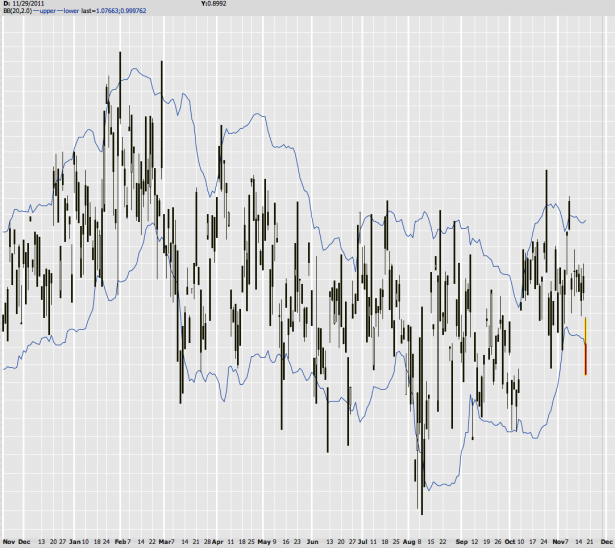Click the Mar month label on axis
Image resolution: width=615 pixels, height=548 pixels.
pos(165,542)
